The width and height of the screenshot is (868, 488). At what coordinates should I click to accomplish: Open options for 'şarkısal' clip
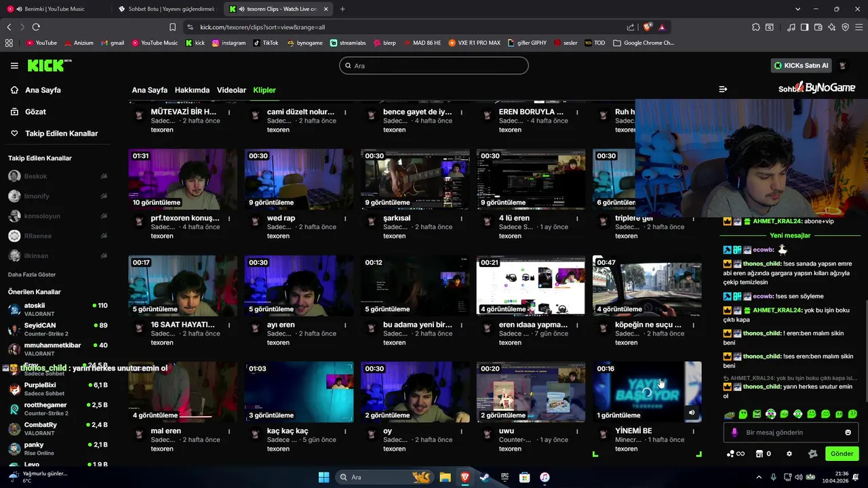tap(461, 219)
